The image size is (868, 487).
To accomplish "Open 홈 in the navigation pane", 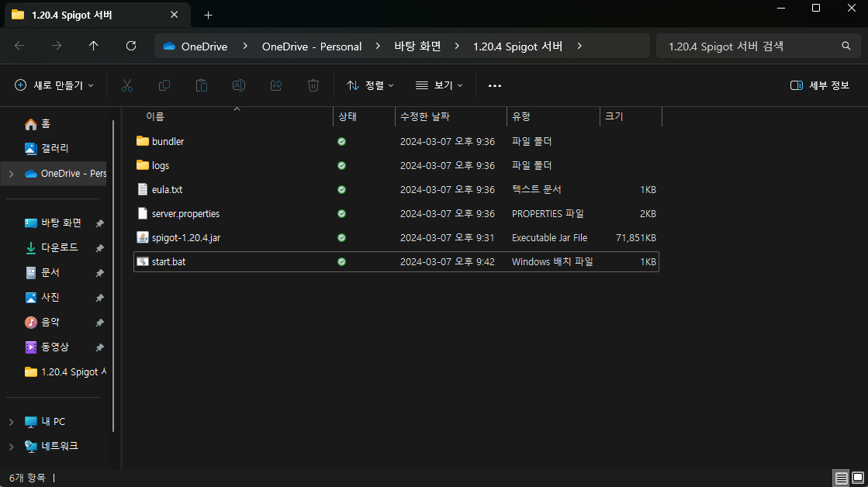I will 37,124.
